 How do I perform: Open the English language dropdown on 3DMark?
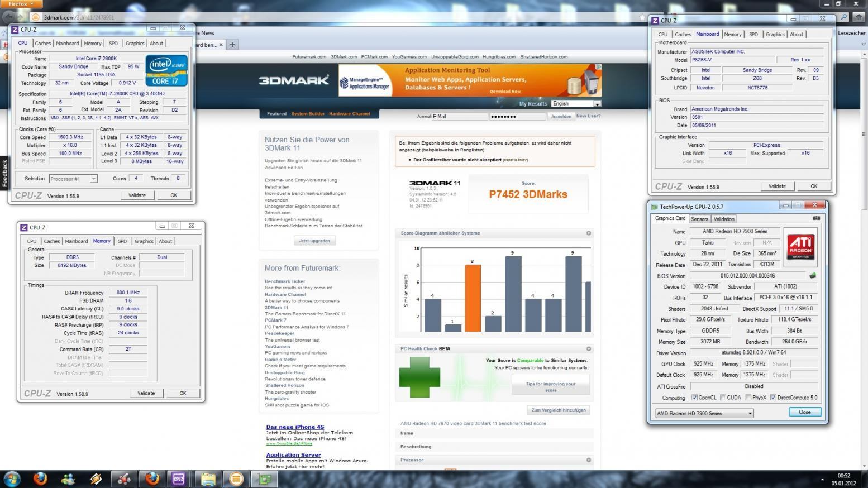click(576, 104)
